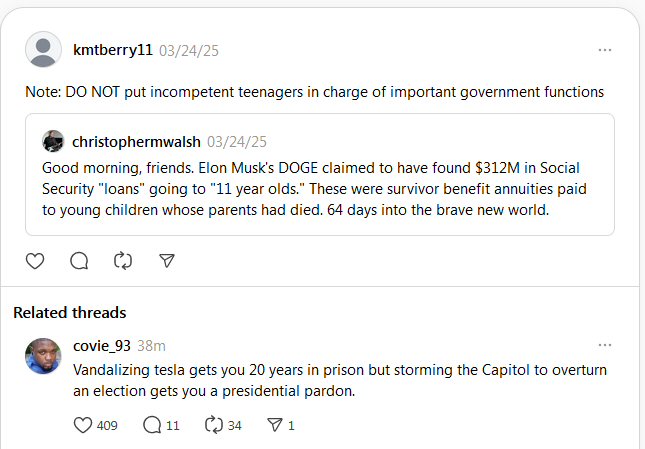This screenshot has height=449, width=645.
Task: Open more options for kmtberry11's post
Action: tap(604, 49)
